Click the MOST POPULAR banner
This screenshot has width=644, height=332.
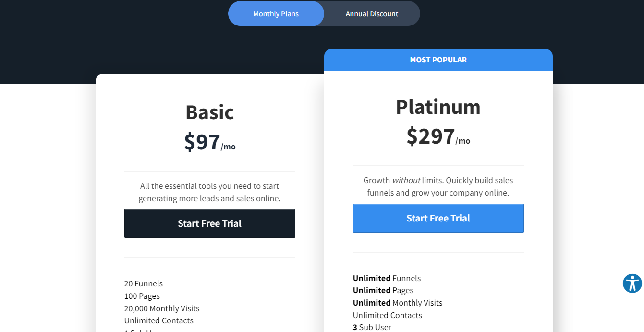click(438, 60)
